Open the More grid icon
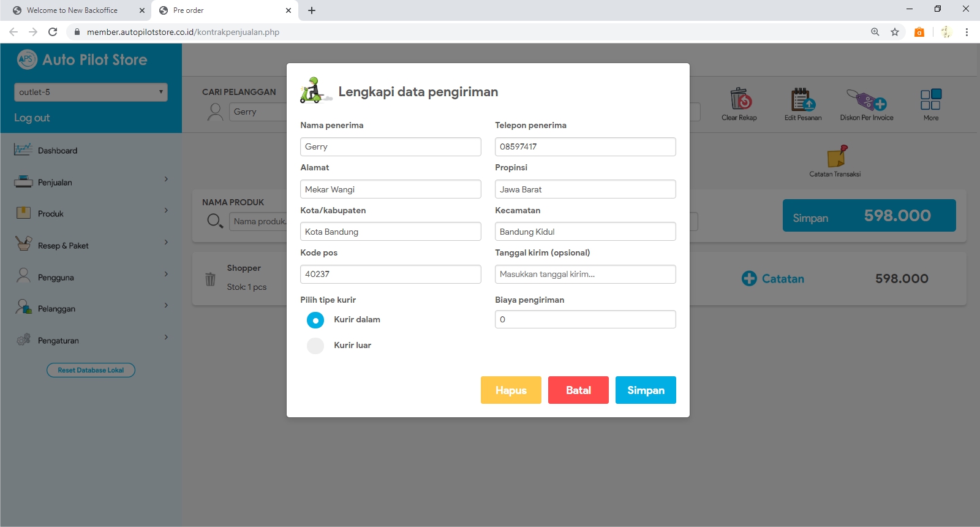The height and width of the screenshot is (527, 980). (930, 99)
